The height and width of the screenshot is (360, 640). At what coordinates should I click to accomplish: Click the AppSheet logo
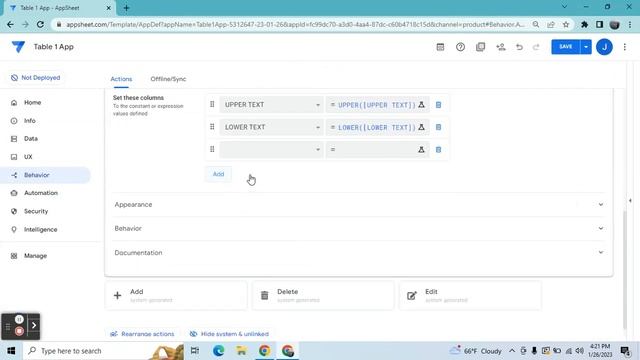point(18,47)
